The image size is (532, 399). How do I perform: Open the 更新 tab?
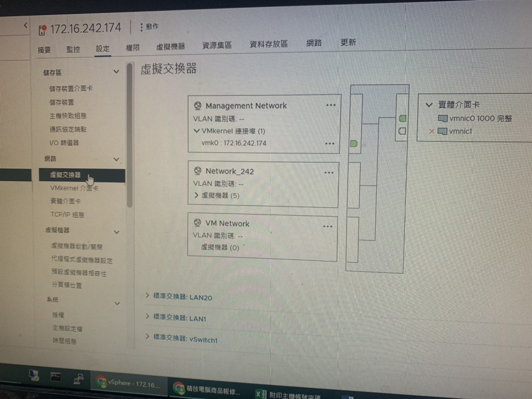click(x=348, y=42)
